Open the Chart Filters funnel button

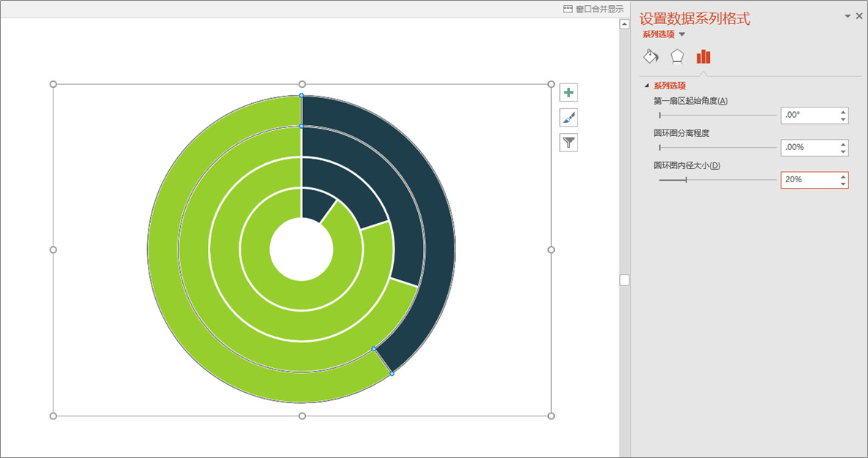pyautogui.click(x=569, y=143)
